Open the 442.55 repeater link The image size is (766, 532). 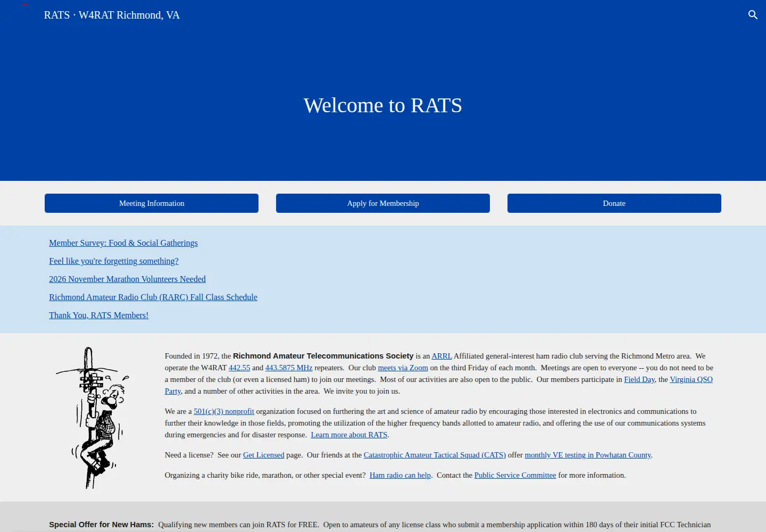239,368
